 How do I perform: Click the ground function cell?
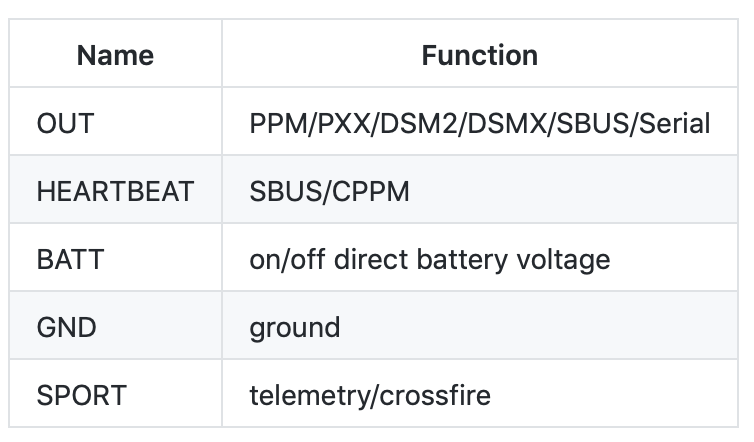pos(294,327)
